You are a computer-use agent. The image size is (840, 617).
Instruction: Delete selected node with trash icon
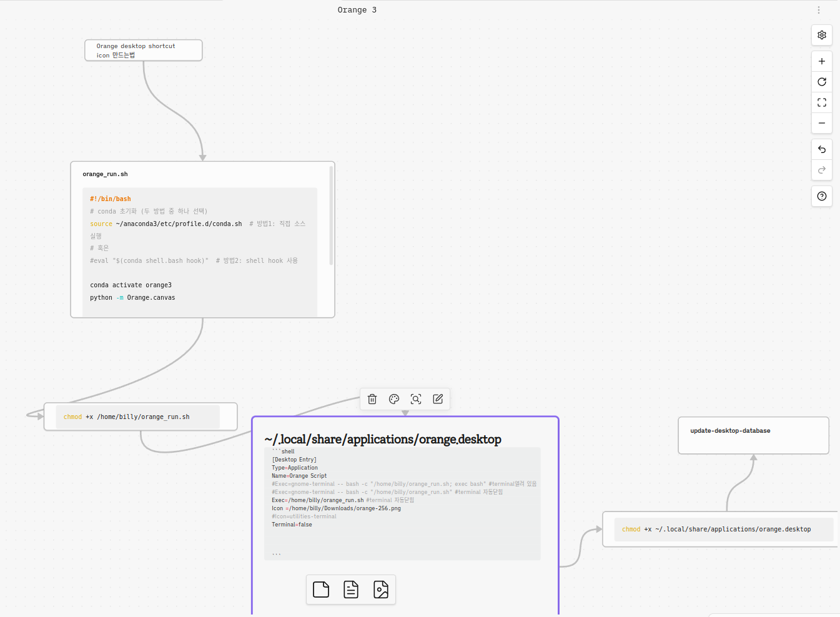(x=372, y=399)
